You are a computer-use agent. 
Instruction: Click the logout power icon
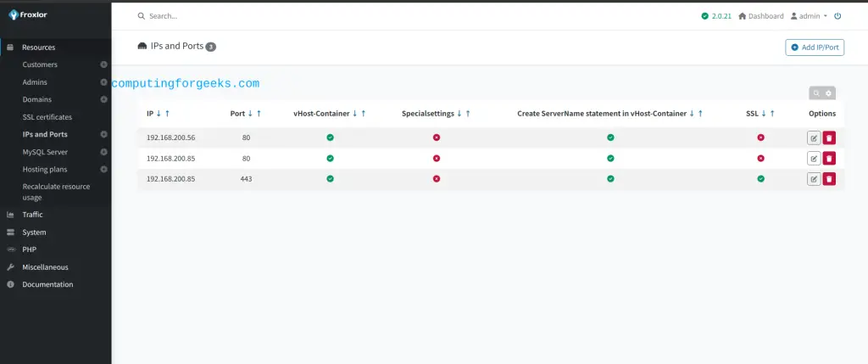(x=837, y=16)
